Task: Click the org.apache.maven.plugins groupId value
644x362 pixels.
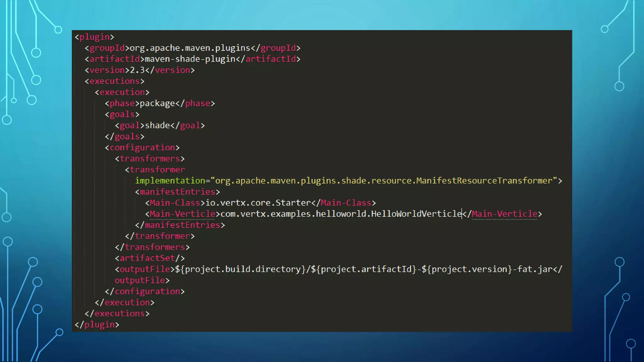Action: (190, 48)
